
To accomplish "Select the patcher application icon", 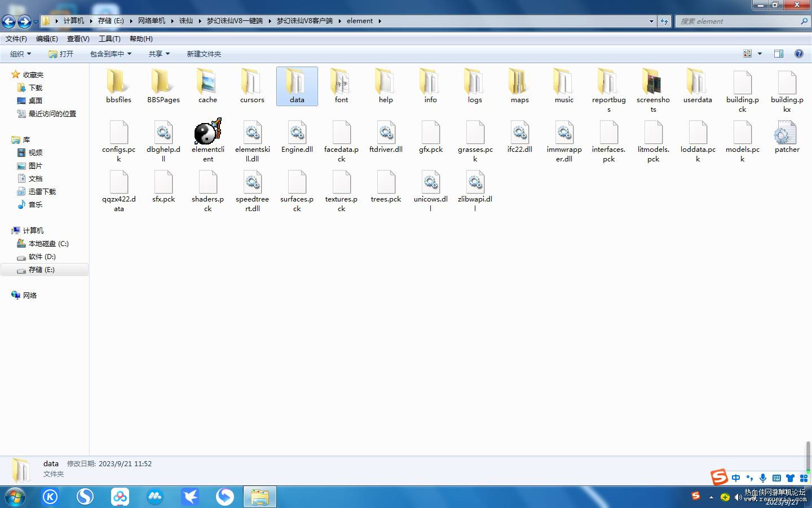I will pyautogui.click(x=787, y=132).
